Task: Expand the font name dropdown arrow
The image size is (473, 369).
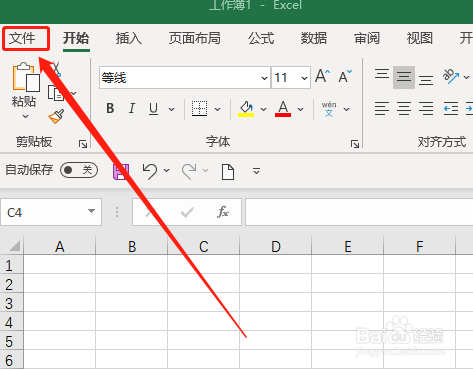Action: pos(265,78)
